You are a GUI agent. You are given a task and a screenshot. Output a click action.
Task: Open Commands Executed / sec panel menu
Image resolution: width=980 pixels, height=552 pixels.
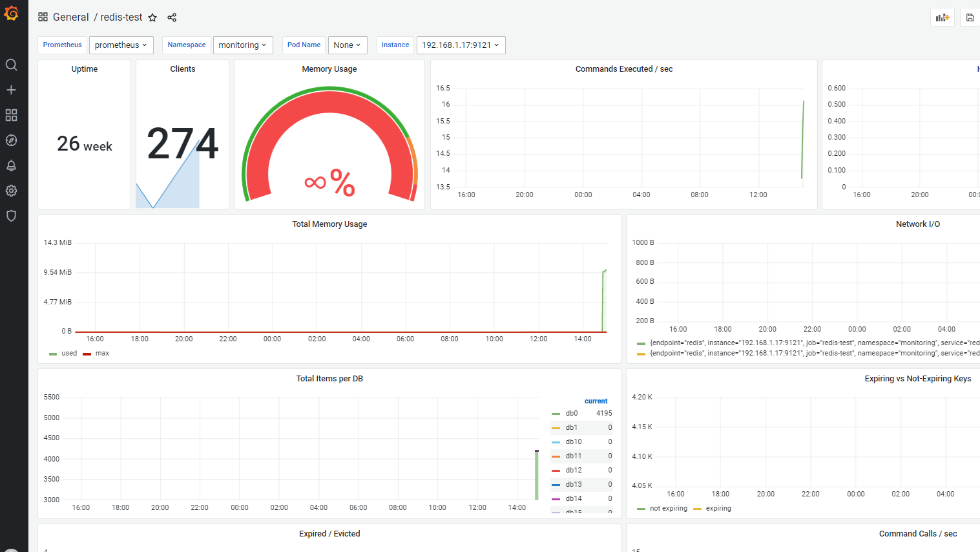click(624, 69)
